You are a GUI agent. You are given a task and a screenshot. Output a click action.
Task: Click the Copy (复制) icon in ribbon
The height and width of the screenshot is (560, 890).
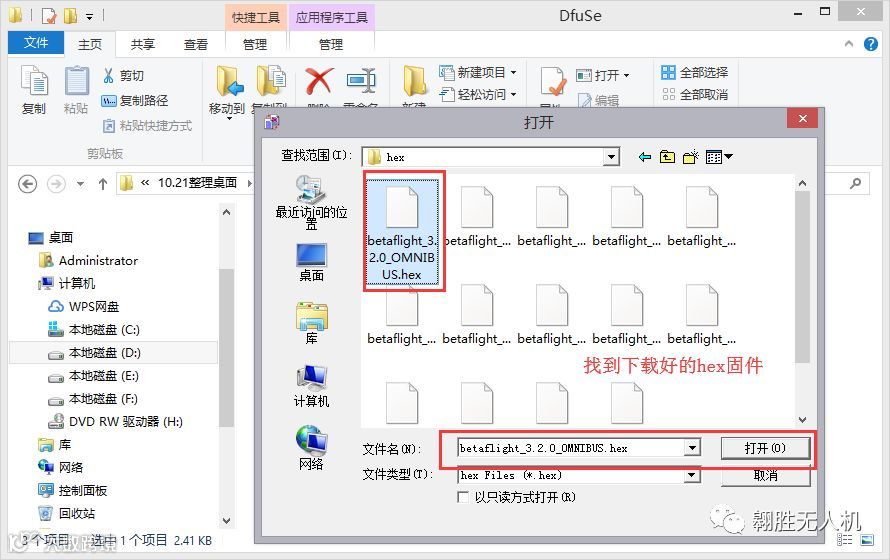coord(34,81)
